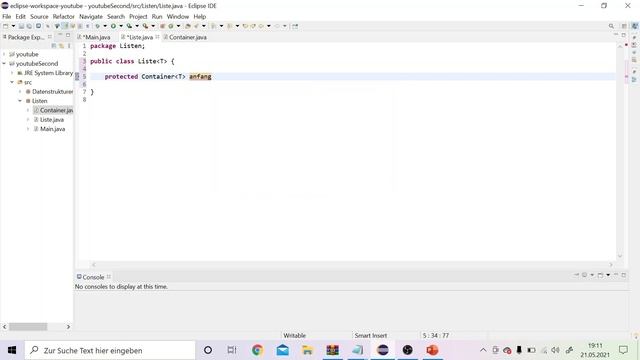Image resolution: width=640 pixels, height=360 pixels.
Task: Click Collapse All in Package Explorer
Action: (54, 46)
